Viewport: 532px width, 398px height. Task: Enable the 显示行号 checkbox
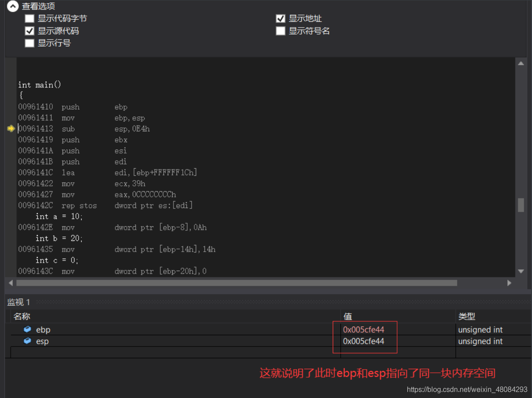(x=30, y=43)
